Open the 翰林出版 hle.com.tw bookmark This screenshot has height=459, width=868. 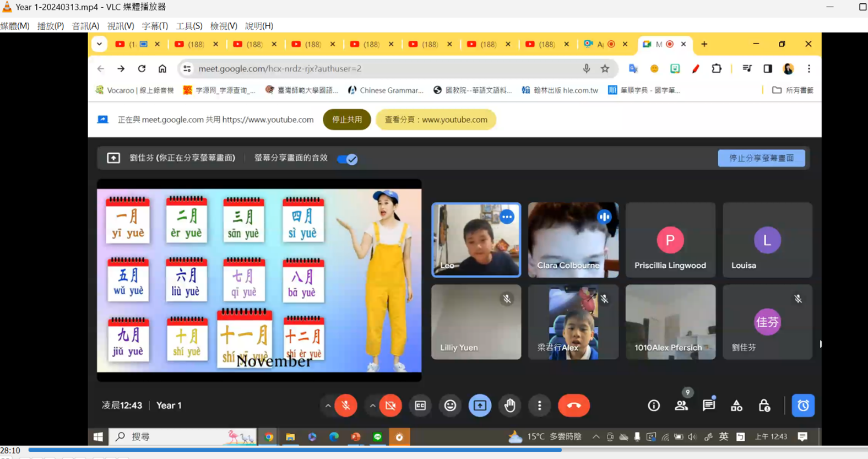coord(560,90)
